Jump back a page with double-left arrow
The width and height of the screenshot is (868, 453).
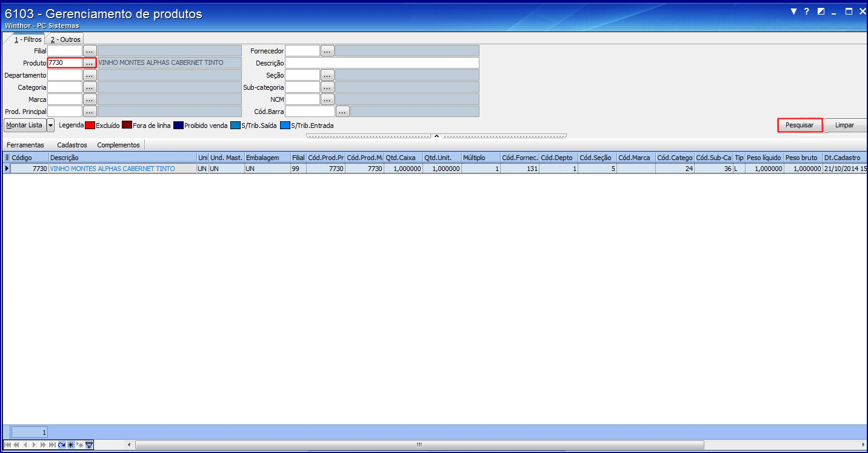[16, 445]
